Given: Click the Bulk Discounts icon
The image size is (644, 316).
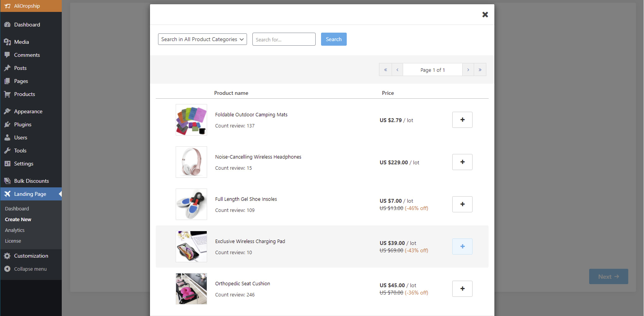Looking at the screenshot, I should coord(8,181).
